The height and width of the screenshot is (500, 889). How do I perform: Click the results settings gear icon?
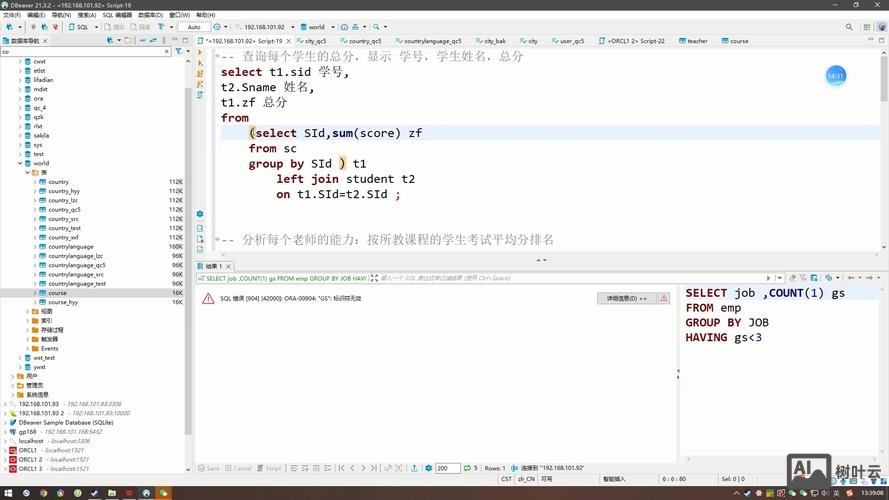click(429, 468)
